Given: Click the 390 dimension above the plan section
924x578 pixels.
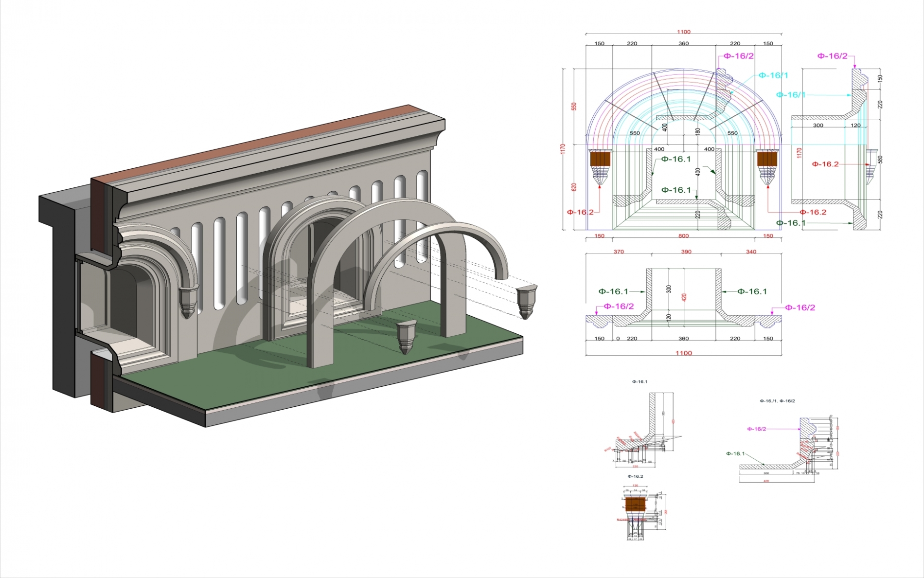Looking at the screenshot, I should [686, 252].
